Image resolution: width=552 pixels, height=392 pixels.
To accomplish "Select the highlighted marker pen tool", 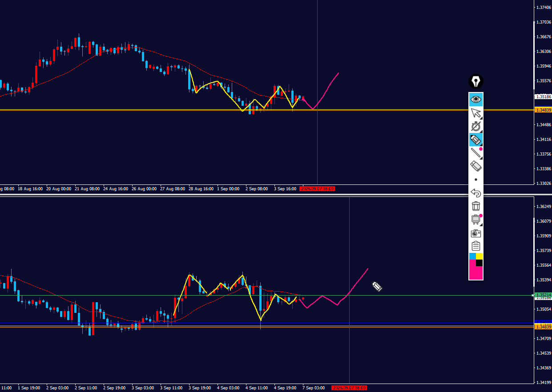I will click(476, 140).
